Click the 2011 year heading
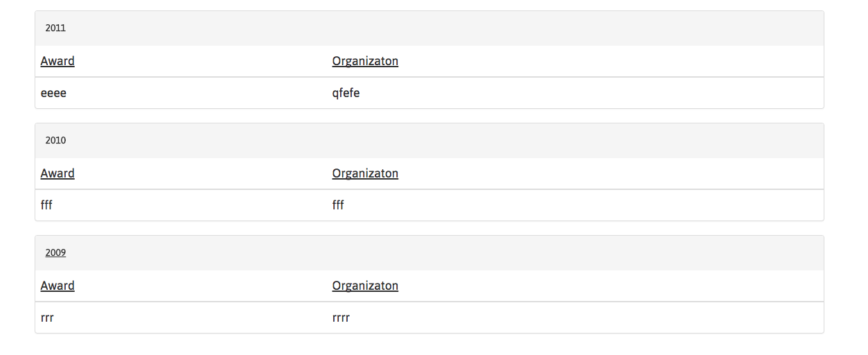This screenshot has height=355, width=868. point(55,28)
